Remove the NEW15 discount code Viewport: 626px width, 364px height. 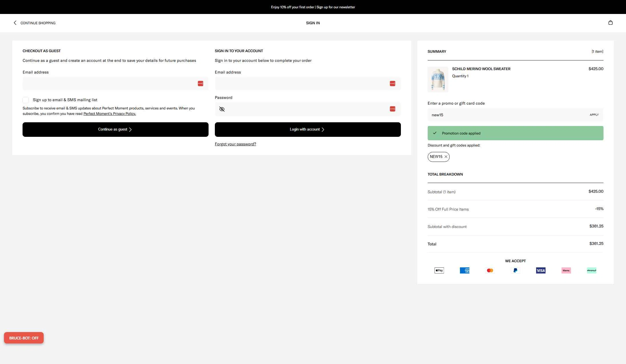click(x=446, y=156)
